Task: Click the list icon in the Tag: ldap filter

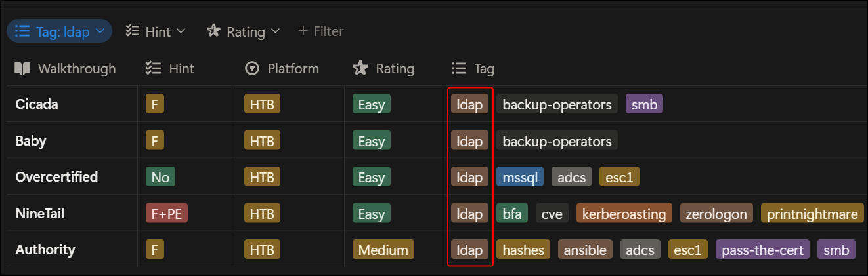Action: coord(22,31)
